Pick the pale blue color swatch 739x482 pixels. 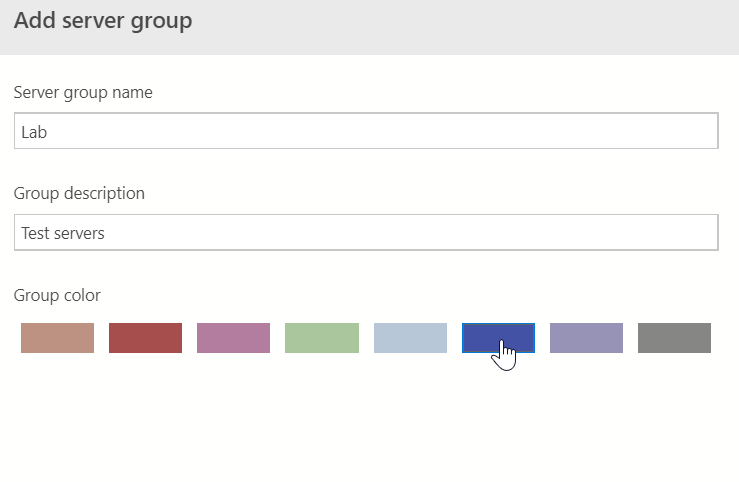pos(410,338)
